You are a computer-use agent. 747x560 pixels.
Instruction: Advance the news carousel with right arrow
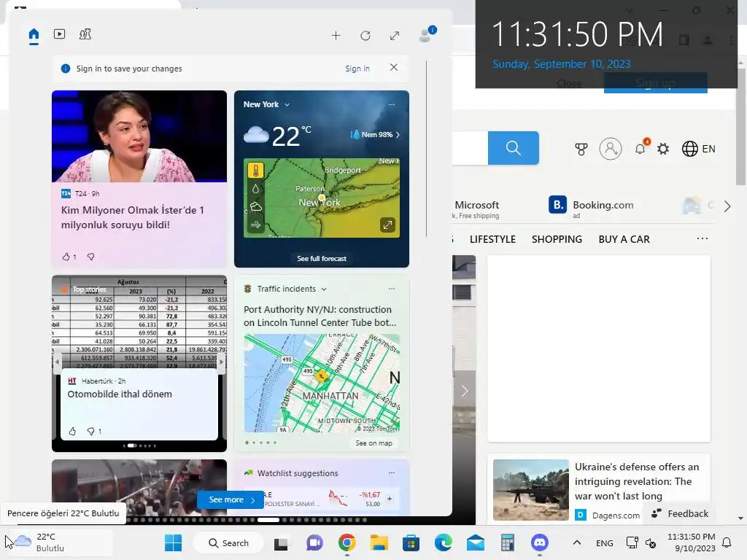465,391
